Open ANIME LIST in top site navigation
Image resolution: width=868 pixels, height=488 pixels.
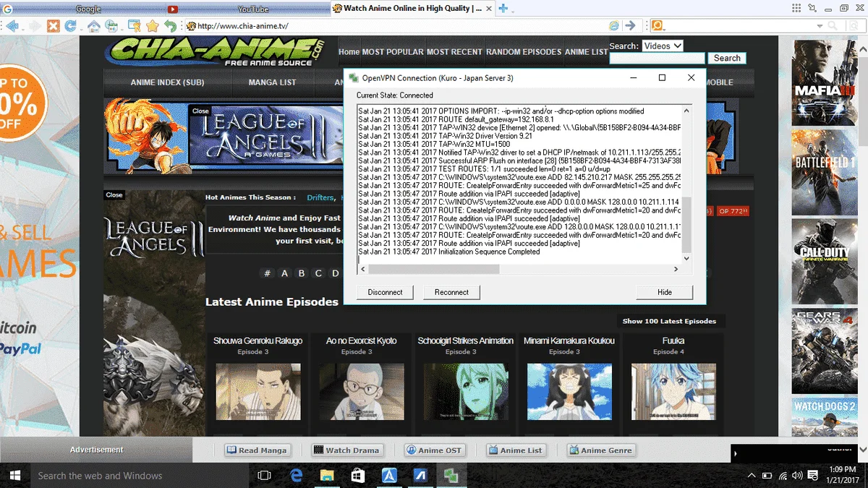pyautogui.click(x=586, y=52)
